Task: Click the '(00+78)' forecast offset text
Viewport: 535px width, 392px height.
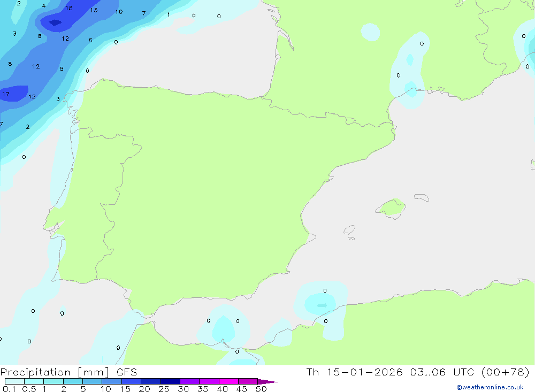Action: tap(506, 372)
